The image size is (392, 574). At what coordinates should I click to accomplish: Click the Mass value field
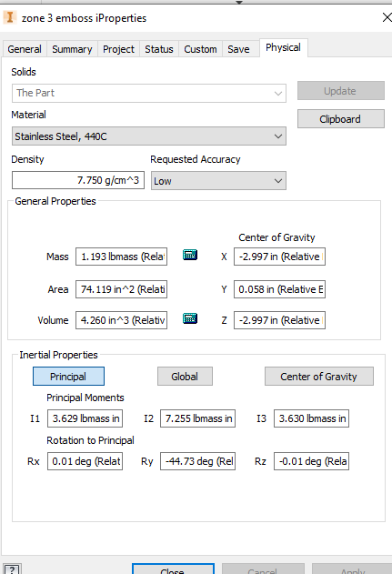[x=122, y=257]
